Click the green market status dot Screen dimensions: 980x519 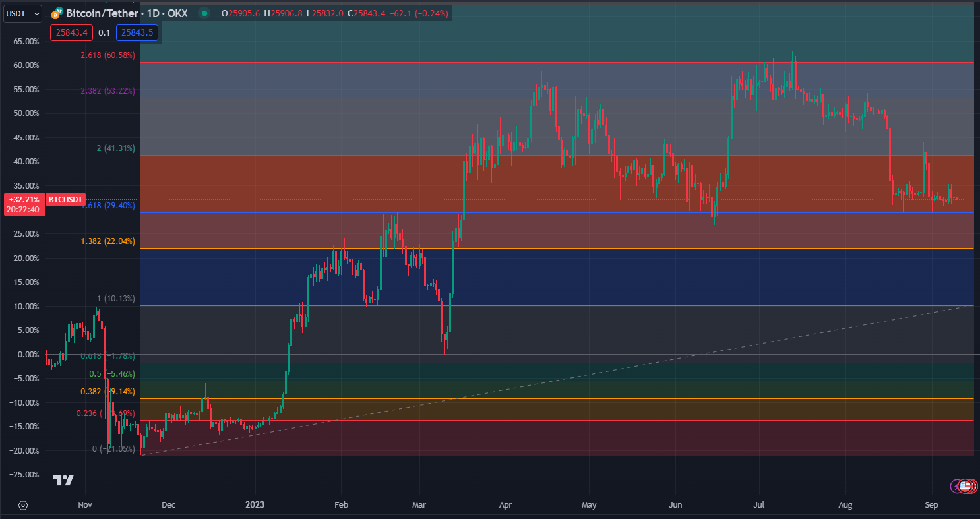[204, 13]
